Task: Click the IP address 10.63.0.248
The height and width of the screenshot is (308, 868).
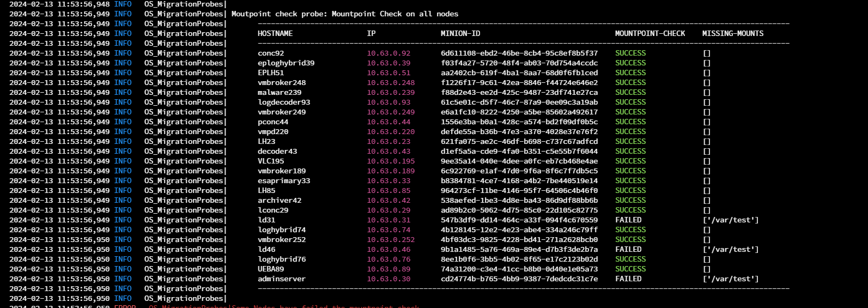Action: 391,82
